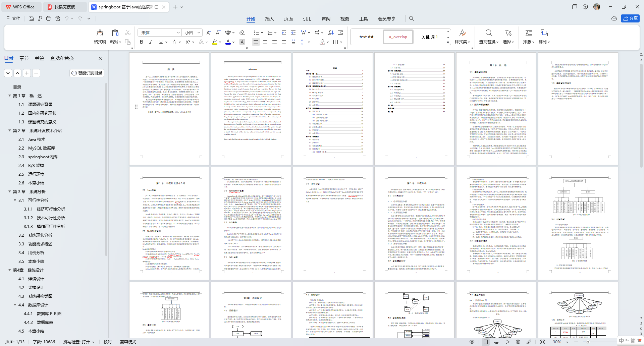Switch to the 视图 ribbon tab
644x346 pixels.
click(x=345, y=19)
